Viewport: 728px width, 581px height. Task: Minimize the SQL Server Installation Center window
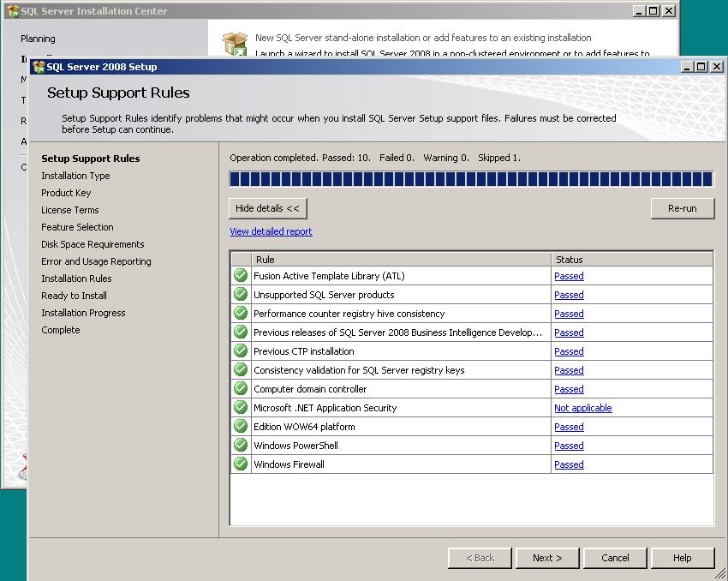click(x=639, y=11)
